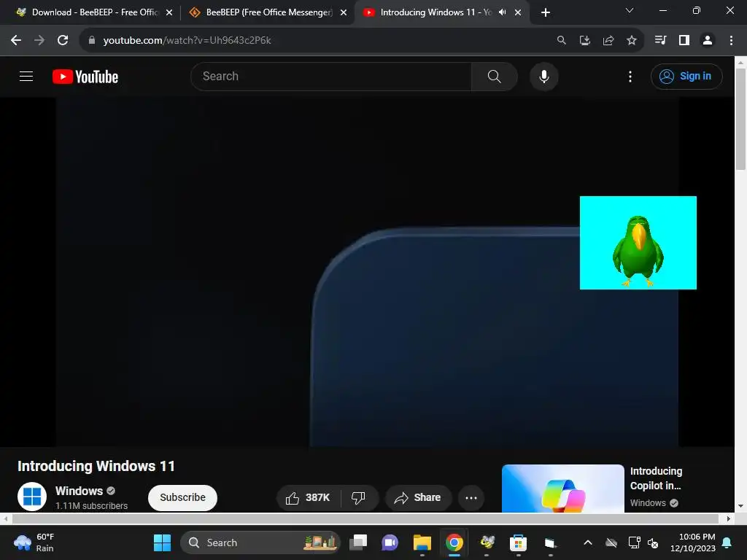Open clock showing 10:06 PM
The width and height of the screenshot is (747, 560).
pyautogui.click(x=693, y=542)
